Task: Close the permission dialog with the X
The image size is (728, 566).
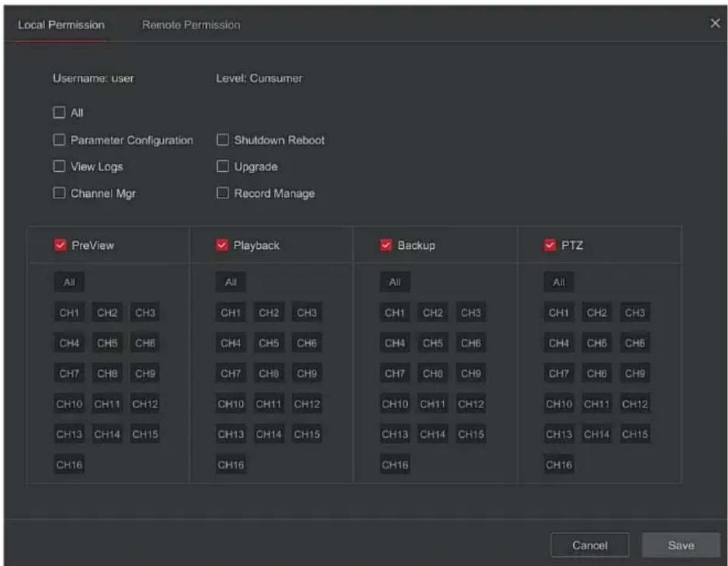Action: tap(715, 23)
